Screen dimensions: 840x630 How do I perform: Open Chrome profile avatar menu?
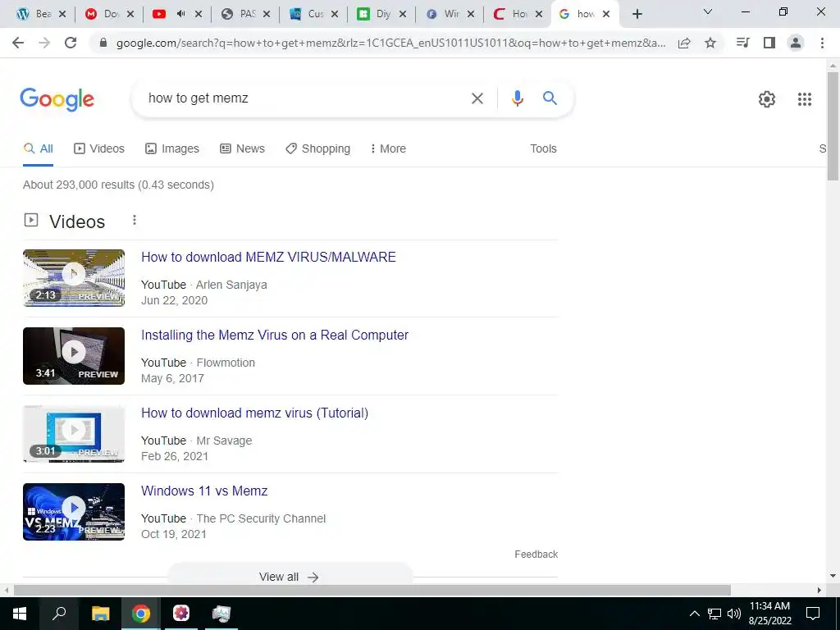coord(796,43)
